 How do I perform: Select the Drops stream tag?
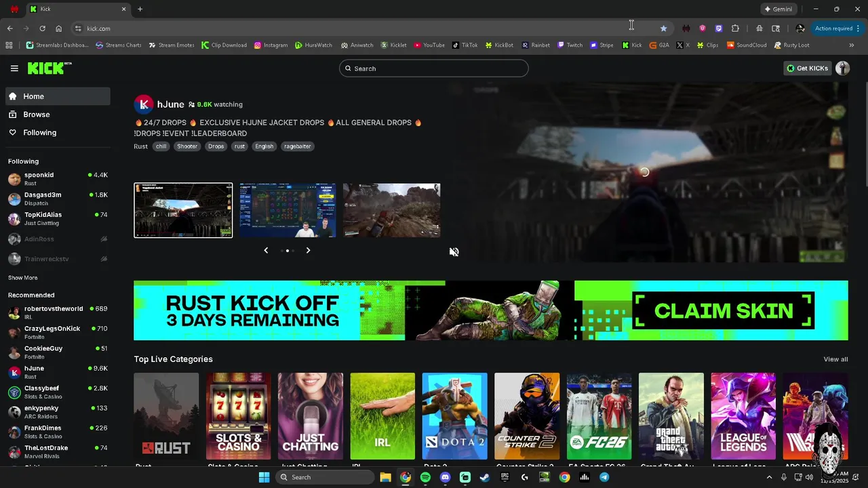point(216,146)
